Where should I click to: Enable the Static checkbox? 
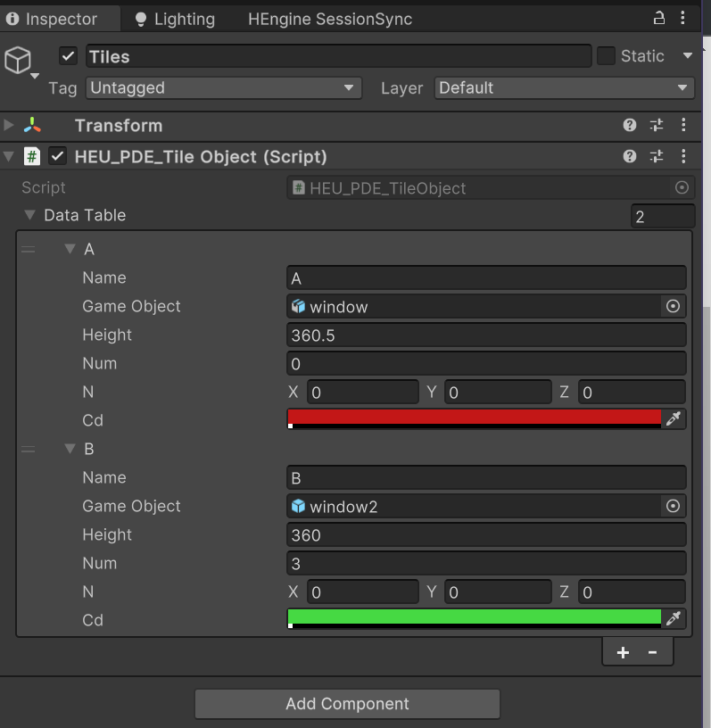[x=606, y=55]
